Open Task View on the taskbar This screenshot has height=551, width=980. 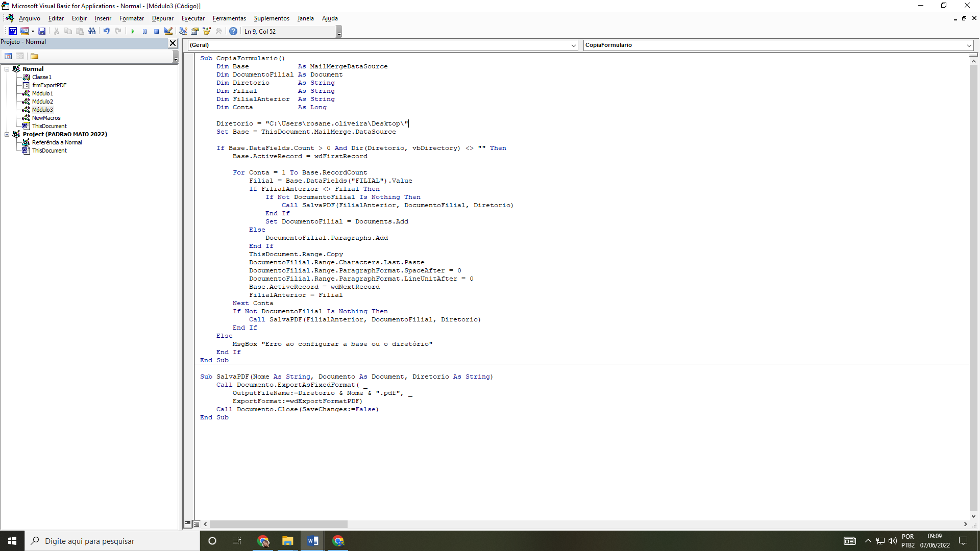click(x=237, y=541)
